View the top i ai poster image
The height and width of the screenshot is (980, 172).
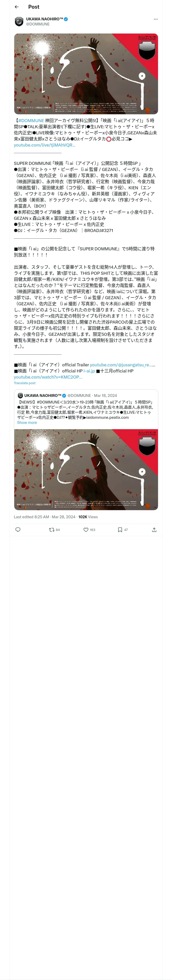pyautogui.click(x=86, y=74)
